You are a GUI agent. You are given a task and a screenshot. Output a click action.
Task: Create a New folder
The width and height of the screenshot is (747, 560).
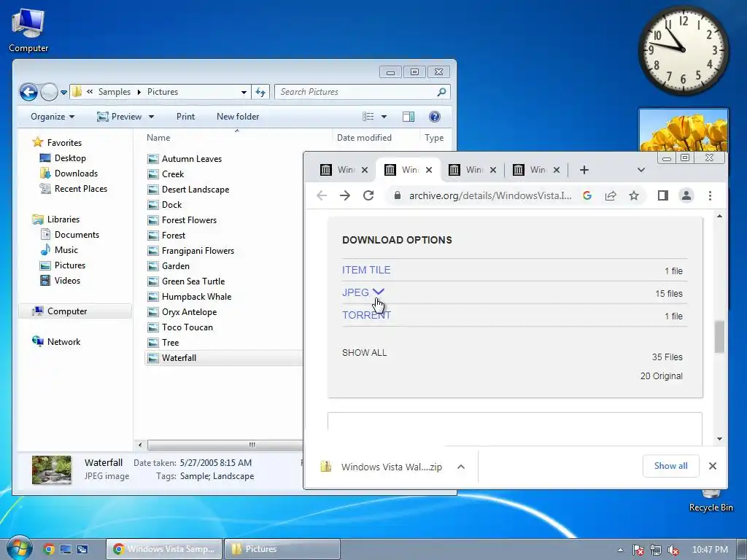tap(238, 117)
